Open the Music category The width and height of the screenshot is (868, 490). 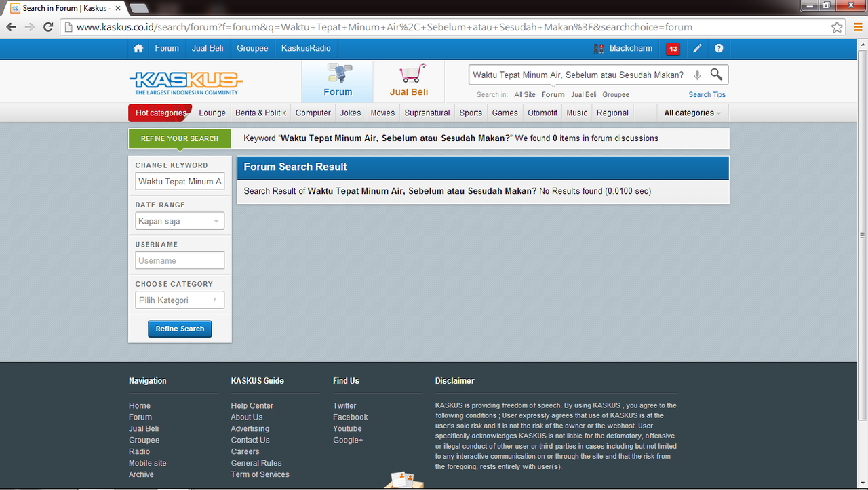point(577,113)
